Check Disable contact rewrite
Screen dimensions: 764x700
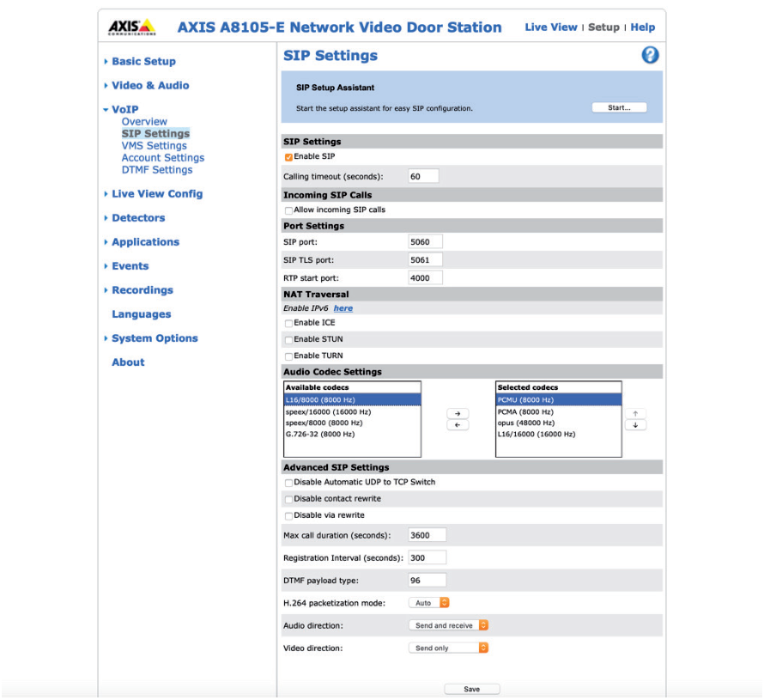click(289, 498)
